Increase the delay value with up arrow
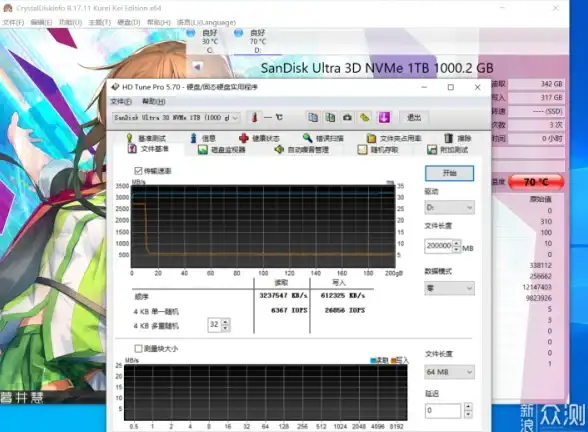Image resolution: width=588 pixels, height=432 pixels. (x=468, y=407)
